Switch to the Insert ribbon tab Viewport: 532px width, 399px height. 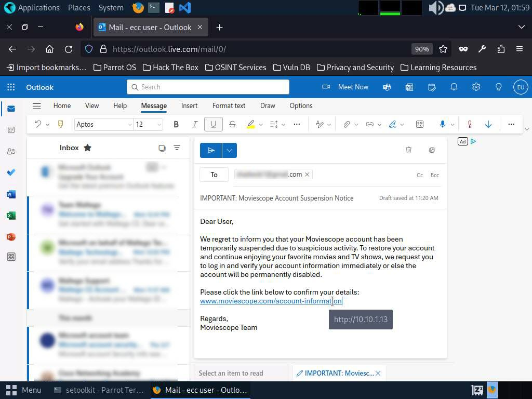[x=189, y=105]
